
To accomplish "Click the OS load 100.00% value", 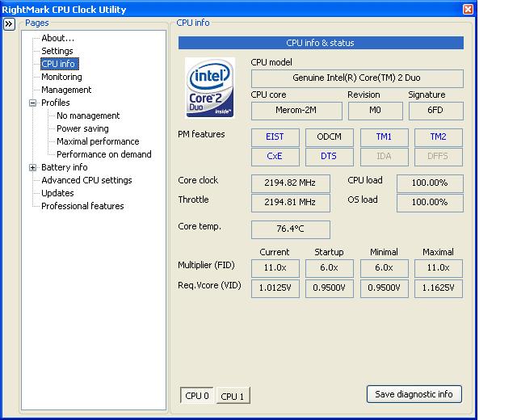I will 430,203.
